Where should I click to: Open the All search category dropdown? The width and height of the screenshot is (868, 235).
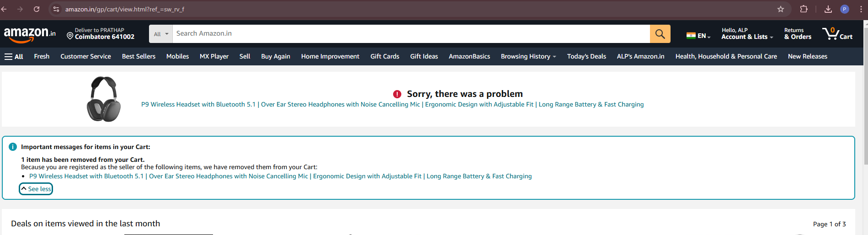tap(161, 34)
